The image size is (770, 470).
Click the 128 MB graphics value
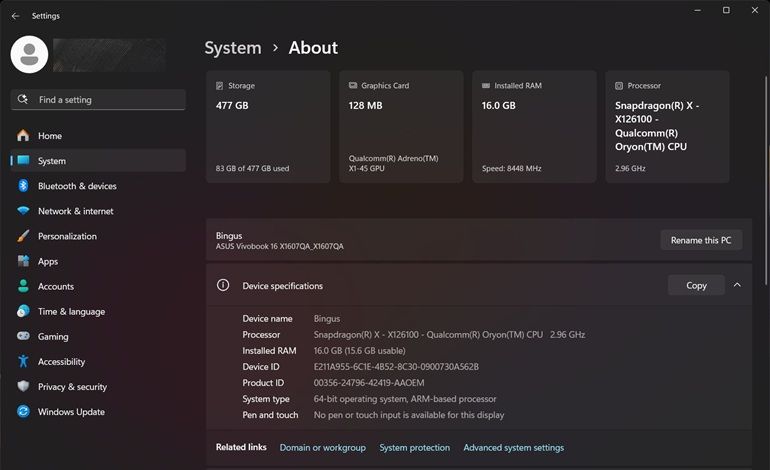point(365,105)
